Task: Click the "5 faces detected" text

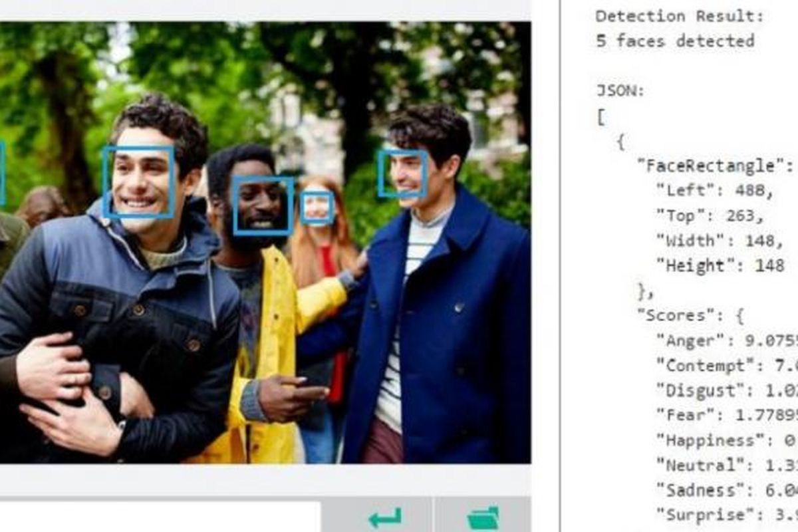Action: (675, 41)
